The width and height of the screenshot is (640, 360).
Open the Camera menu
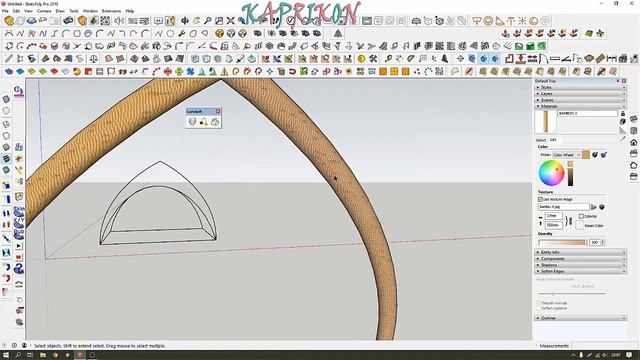coord(44,11)
